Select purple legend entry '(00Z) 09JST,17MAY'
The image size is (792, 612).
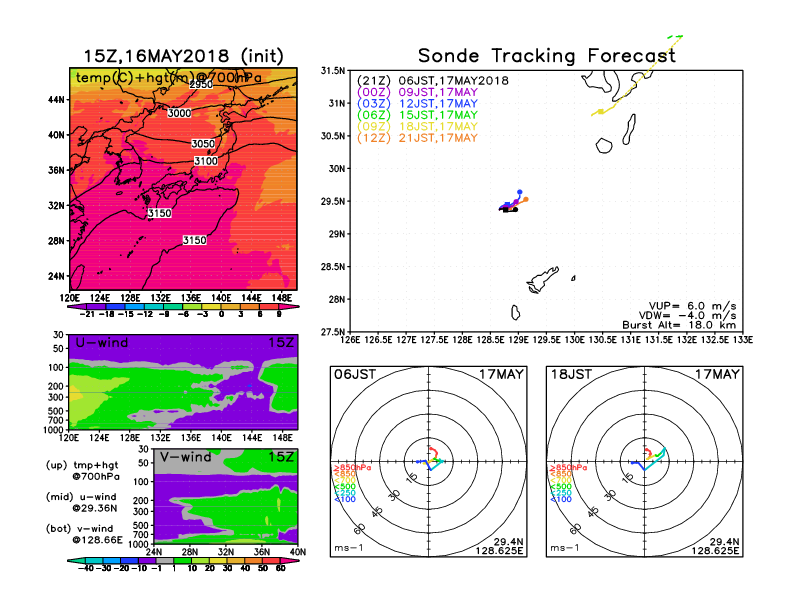[417, 92]
